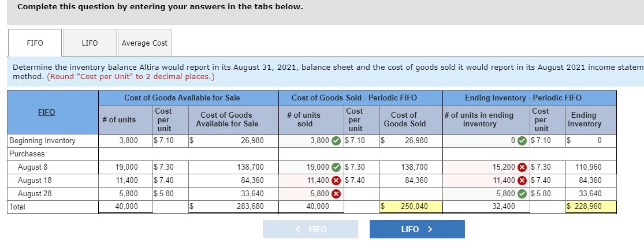Click the Purchases: row label
Image resolution: width=644 pixels, height=247 pixels.
click(28, 154)
